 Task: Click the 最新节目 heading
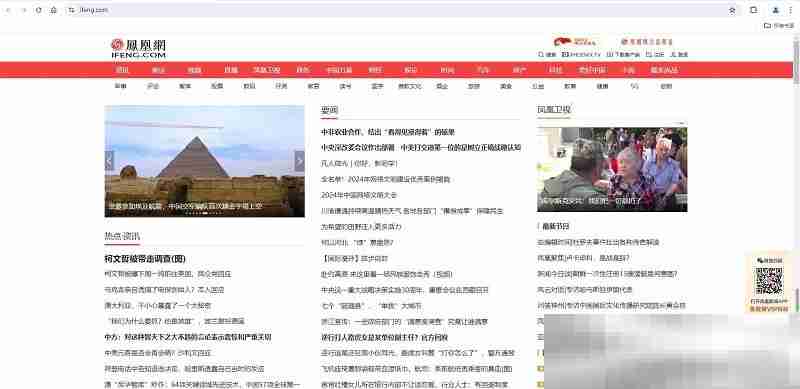[556, 226]
